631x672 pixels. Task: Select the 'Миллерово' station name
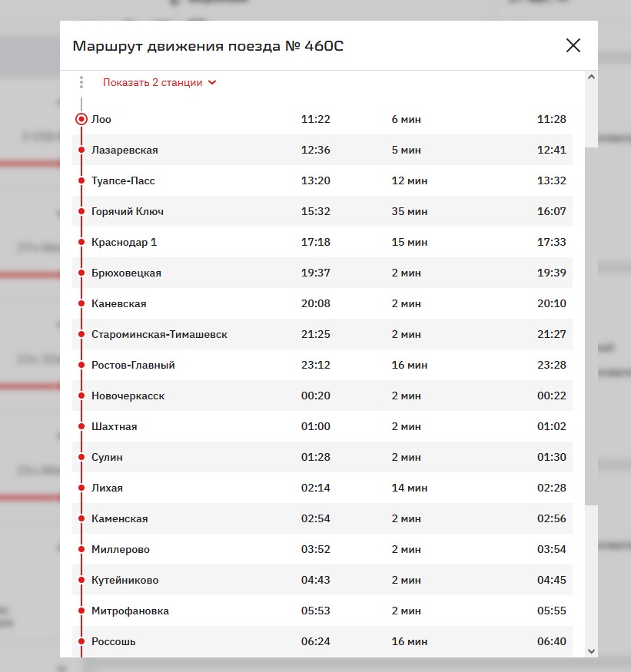(121, 549)
